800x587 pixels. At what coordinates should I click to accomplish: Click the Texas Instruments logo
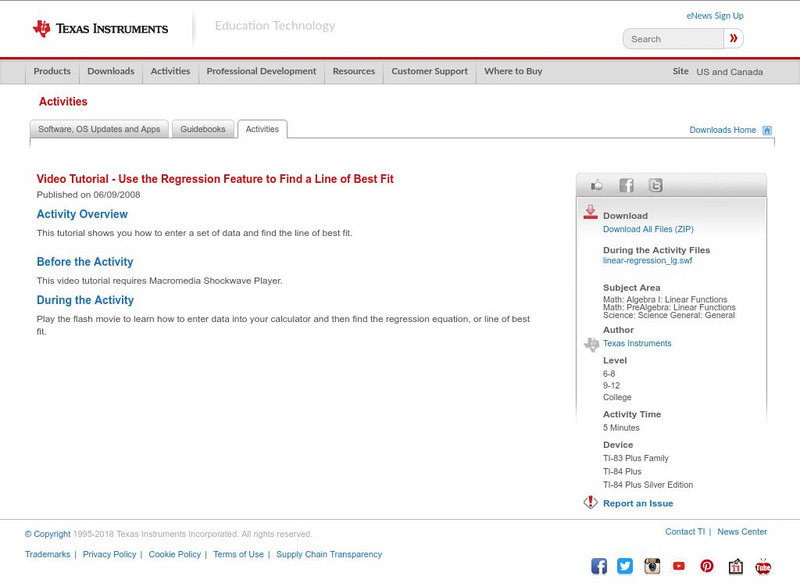click(101, 29)
